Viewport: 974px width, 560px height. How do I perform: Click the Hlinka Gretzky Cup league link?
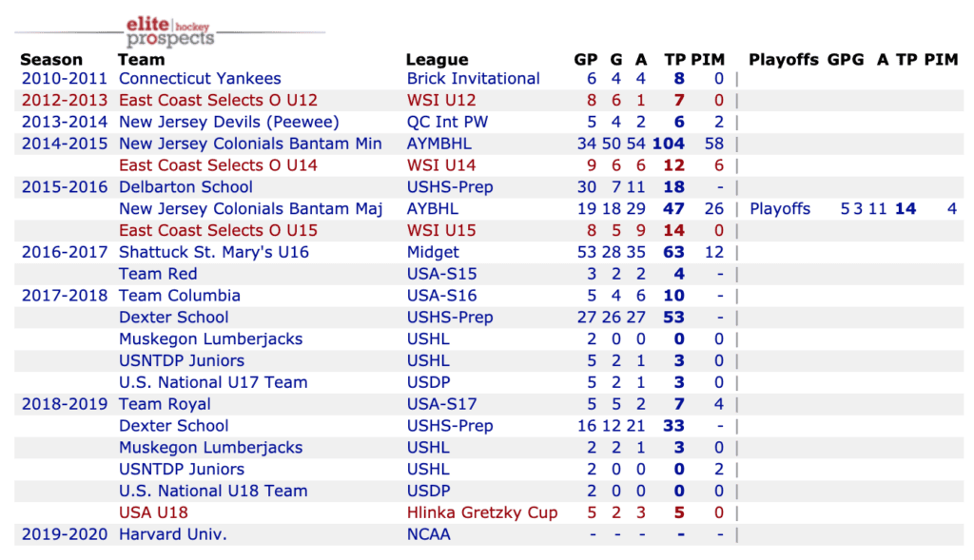click(481, 513)
